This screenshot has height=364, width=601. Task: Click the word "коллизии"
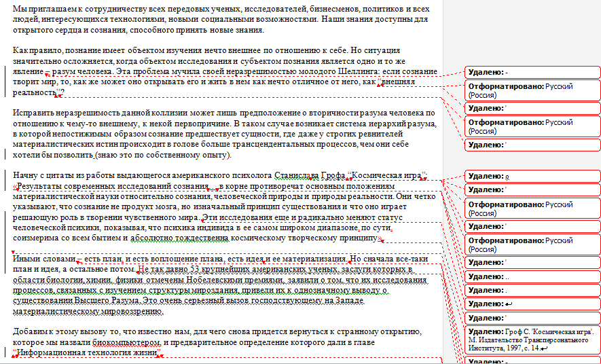170,113
